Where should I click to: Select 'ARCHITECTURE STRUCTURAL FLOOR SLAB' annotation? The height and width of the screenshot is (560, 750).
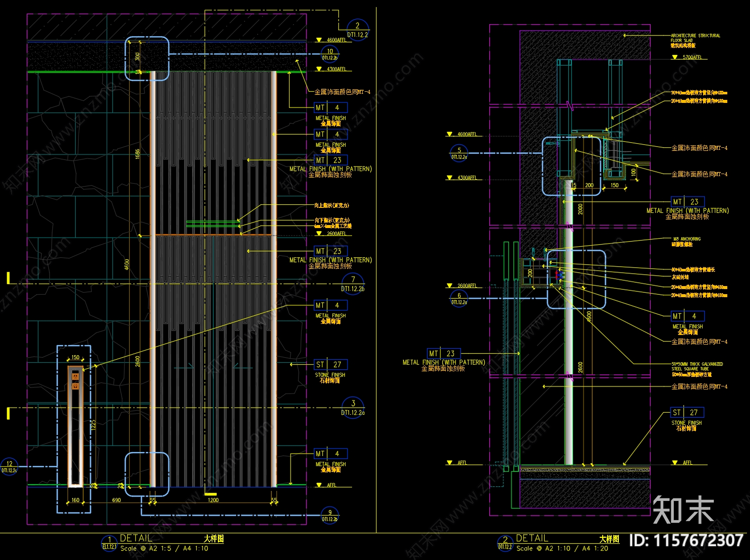pyautogui.click(x=695, y=38)
